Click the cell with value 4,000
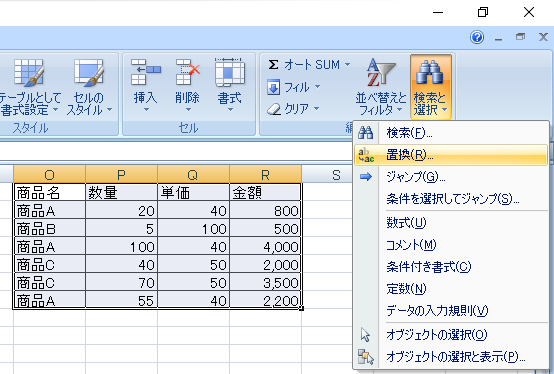The height and width of the screenshot is (374, 554). click(265, 247)
